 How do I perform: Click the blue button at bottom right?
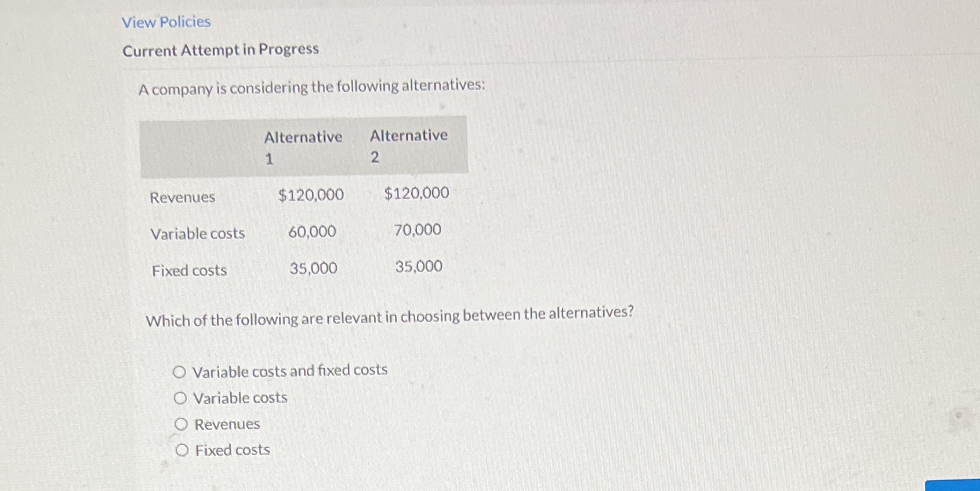click(953, 486)
